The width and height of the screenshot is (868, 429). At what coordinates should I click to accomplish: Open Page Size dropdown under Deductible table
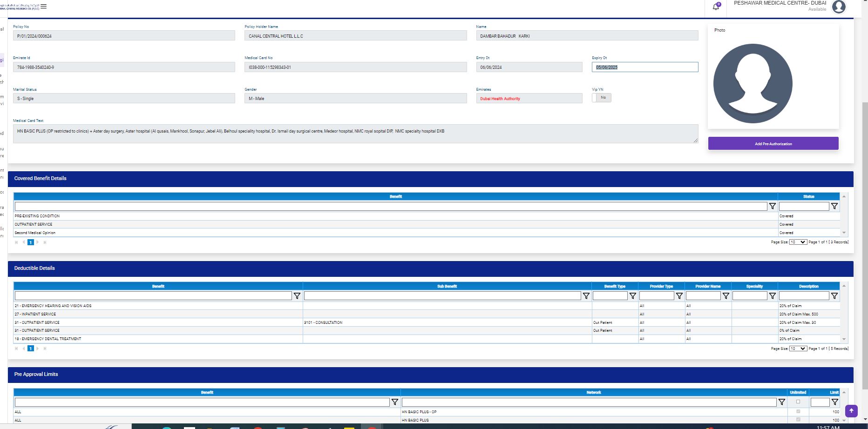(x=798, y=349)
